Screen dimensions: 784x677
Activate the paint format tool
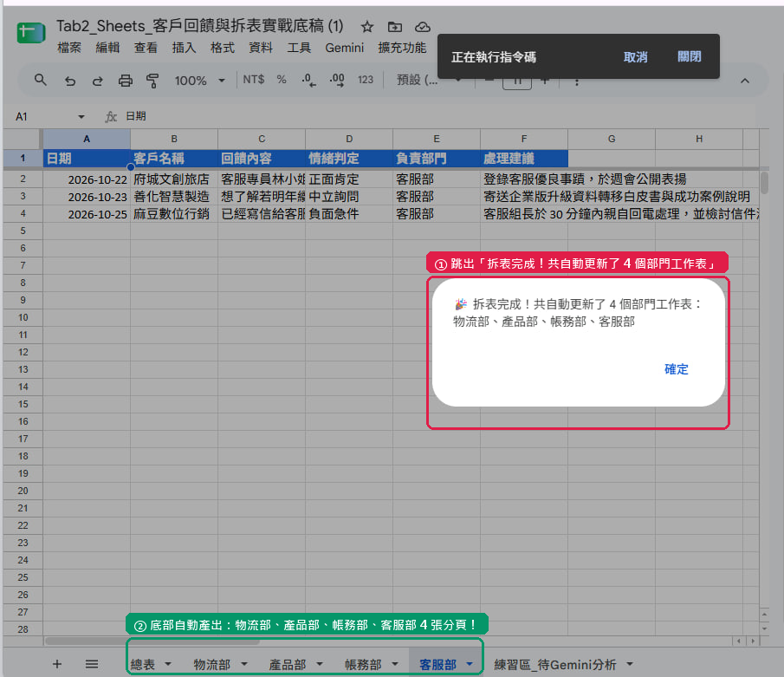click(152, 81)
